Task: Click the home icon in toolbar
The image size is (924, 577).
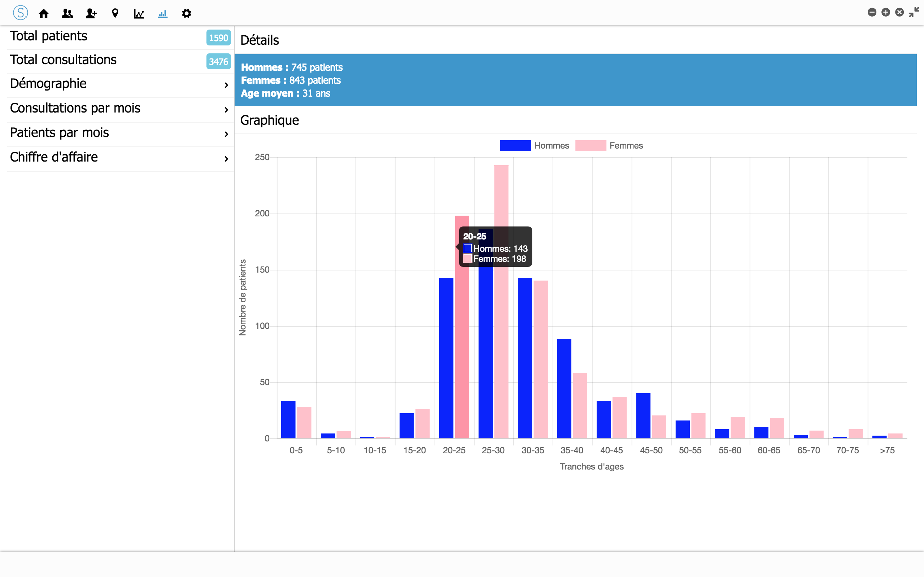Action: (x=44, y=14)
